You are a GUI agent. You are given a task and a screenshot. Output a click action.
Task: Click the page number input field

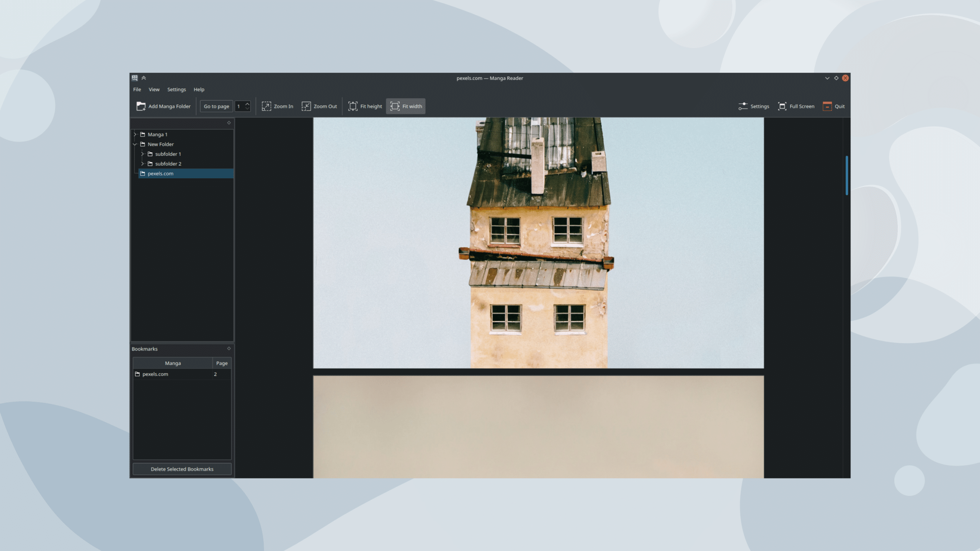click(240, 106)
